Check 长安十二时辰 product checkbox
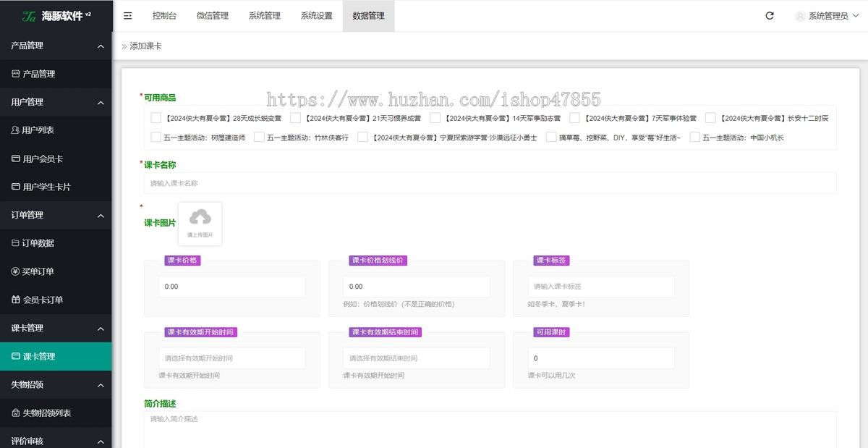Screen dimensions: 868x448 click(x=710, y=117)
